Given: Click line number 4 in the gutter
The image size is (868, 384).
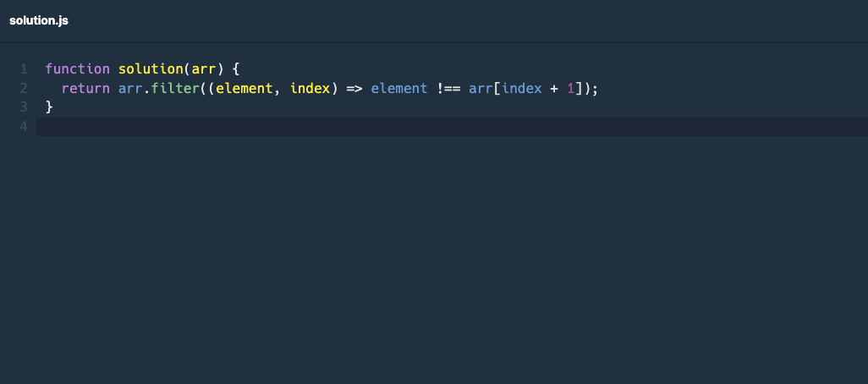Looking at the screenshot, I should (24, 127).
